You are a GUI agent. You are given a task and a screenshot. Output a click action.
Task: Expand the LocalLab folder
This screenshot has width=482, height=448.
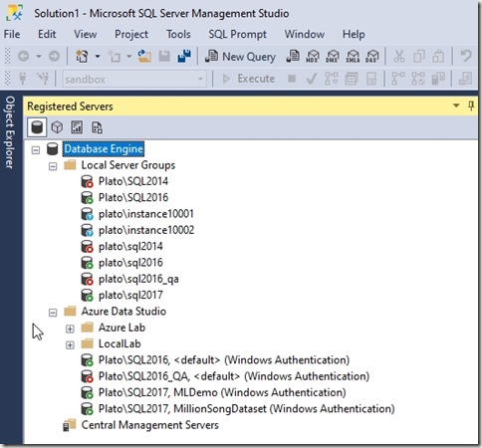70,345
